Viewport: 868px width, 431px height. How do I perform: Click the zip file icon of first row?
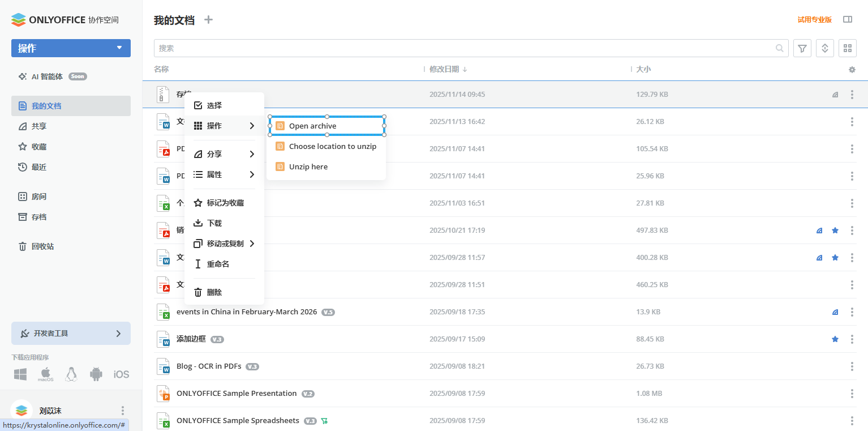(x=163, y=95)
